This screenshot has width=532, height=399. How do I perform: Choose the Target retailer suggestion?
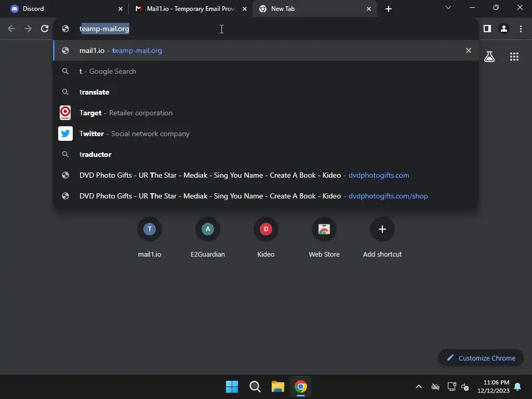coord(266,113)
